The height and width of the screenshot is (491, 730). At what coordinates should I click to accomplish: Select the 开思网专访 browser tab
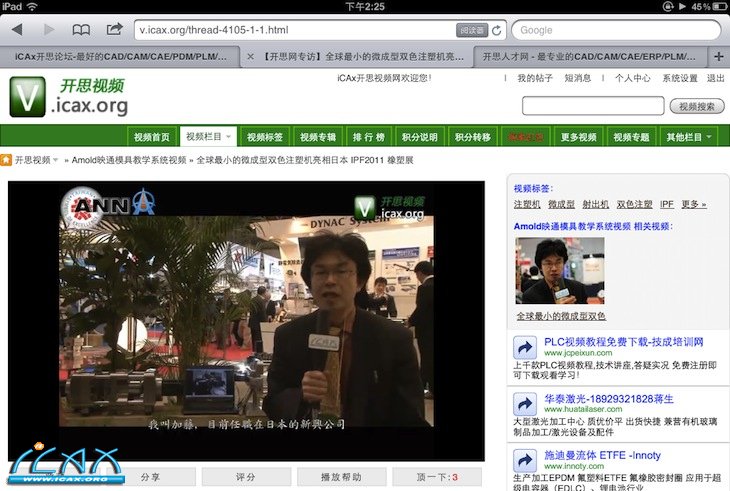pyautogui.click(x=362, y=57)
